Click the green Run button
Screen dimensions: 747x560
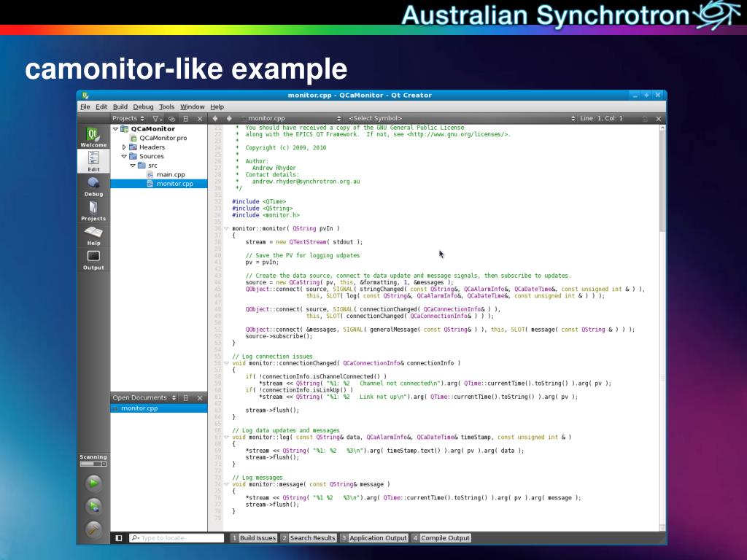point(93,483)
